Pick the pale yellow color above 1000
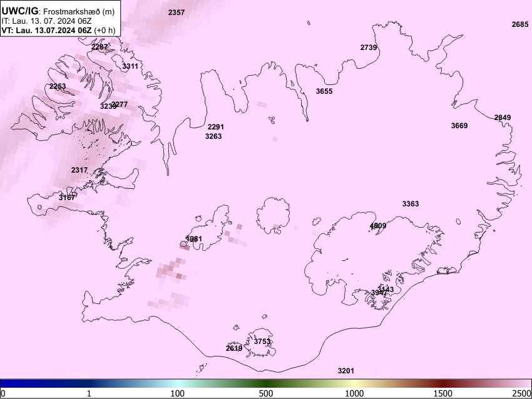This screenshot has width=532, height=399. pos(354,383)
